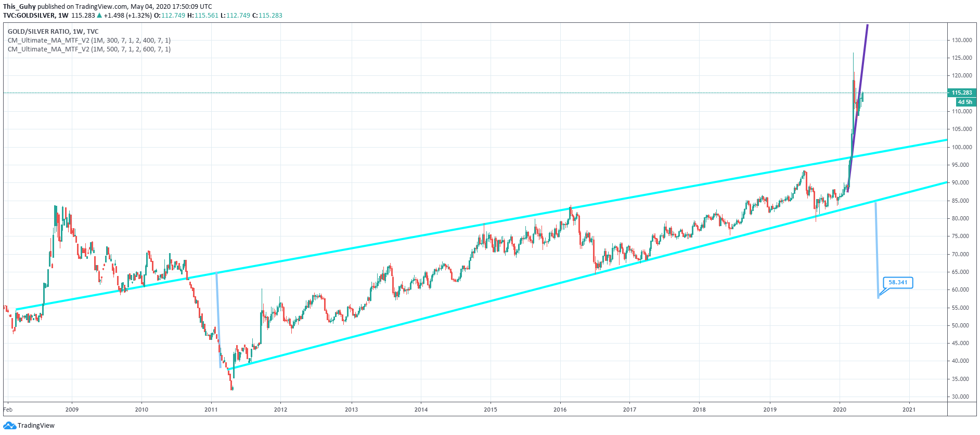980x435 pixels.
Task: Click the 40.000 price axis label
Action: pyautogui.click(x=962, y=361)
